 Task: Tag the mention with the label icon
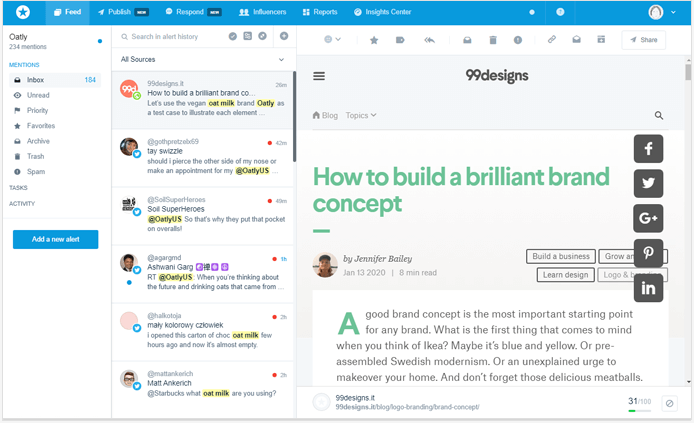tap(400, 40)
